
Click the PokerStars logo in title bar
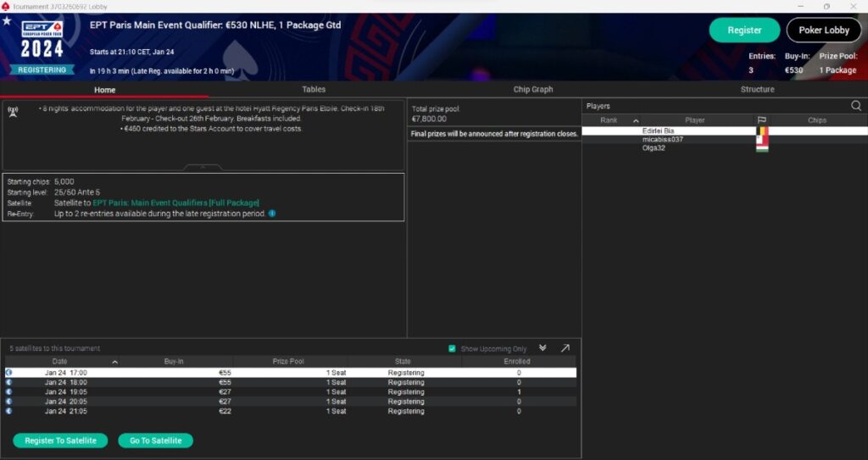click(6, 7)
